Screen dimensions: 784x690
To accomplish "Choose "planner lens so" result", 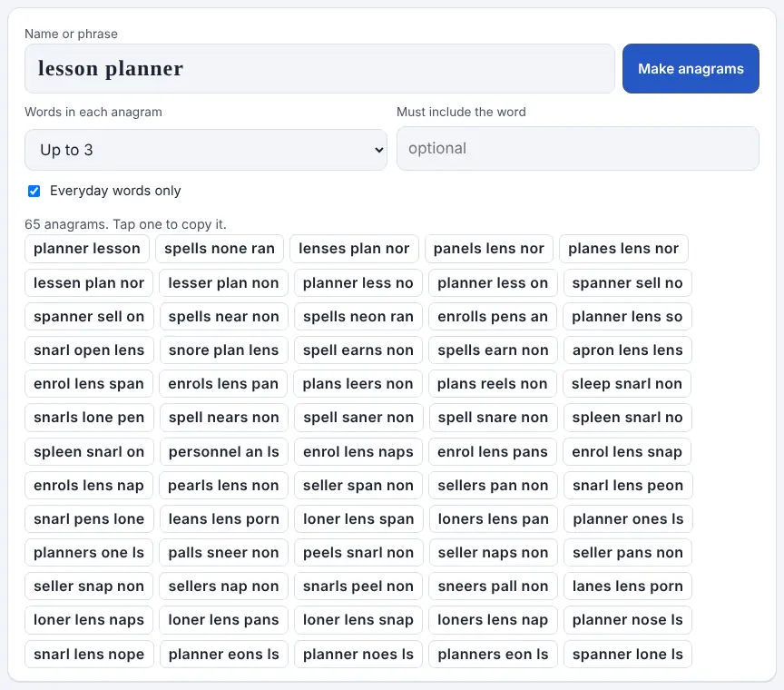I will pyautogui.click(x=628, y=317).
